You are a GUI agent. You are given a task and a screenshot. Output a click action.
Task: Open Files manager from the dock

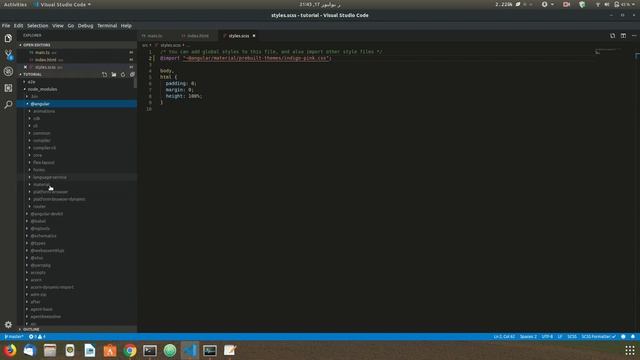coord(50,351)
